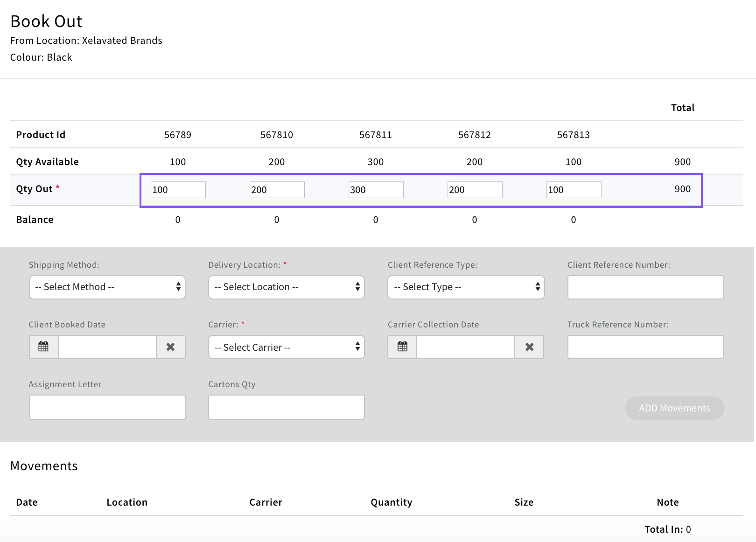Image resolution: width=756 pixels, height=542 pixels.
Task: Click the Client Booked Date text field
Action: click(x=107, y=347)
